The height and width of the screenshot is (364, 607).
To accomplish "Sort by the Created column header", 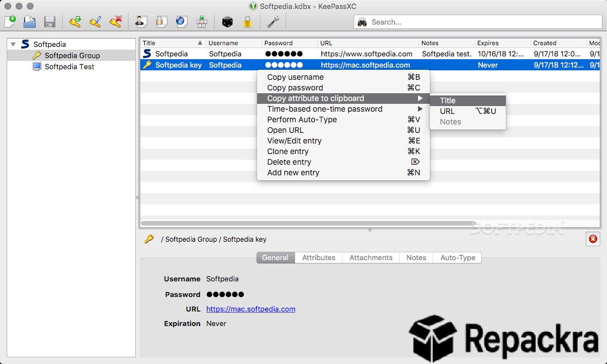I will point(558,43).
